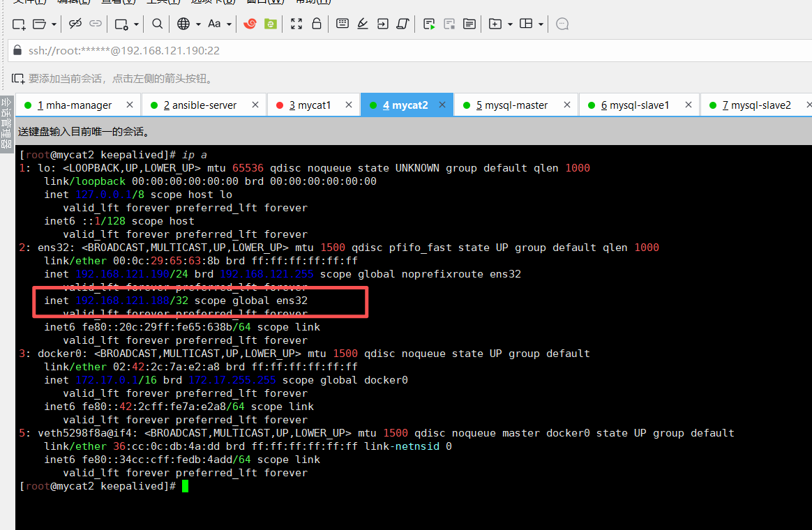Click the MAC address 36:cc:0c:db:4a:dd
Viewport: 812px width, 530px height.
(166, 446)
